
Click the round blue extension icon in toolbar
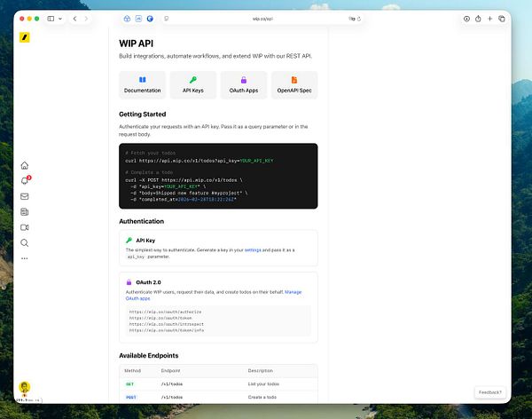150,19
